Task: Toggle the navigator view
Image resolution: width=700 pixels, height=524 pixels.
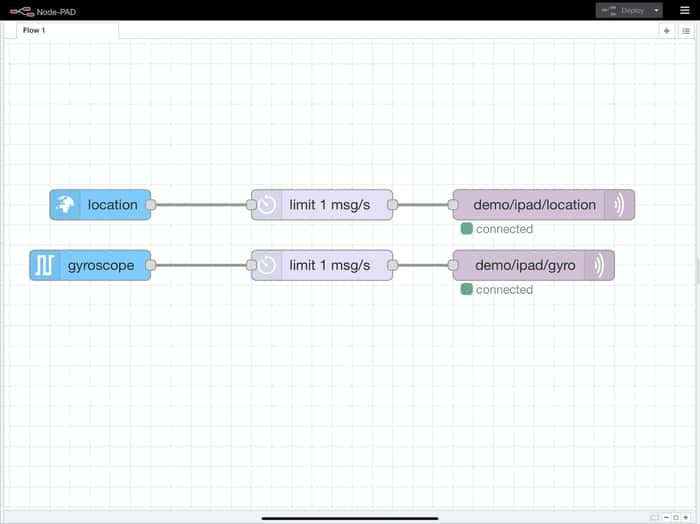Action: (x=654, y=517)
